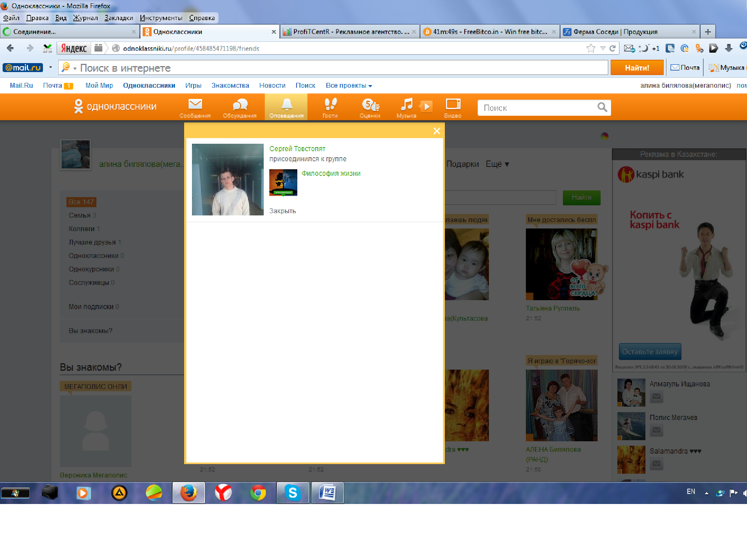Image resolution: width=747 pixels, height=560 pixels.
Task: Open Обсуждения discussions icon
Action: 240,105
